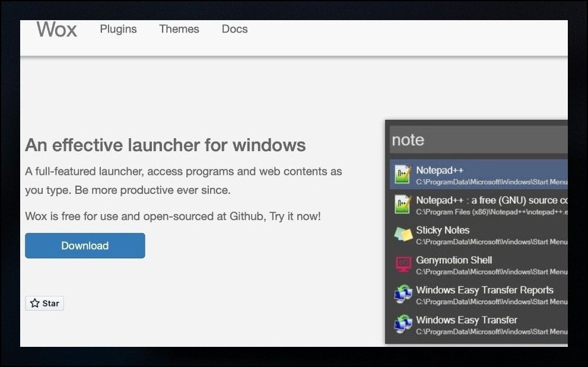Click the star icon in Star button

coord(35,303)
